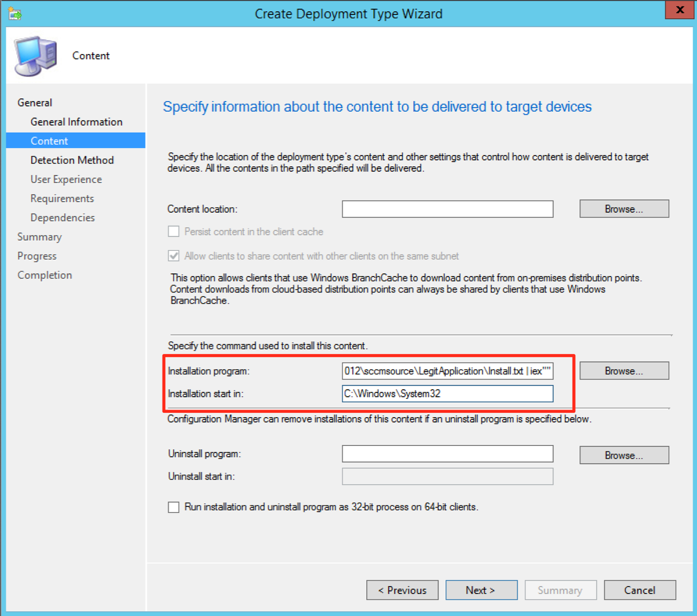697x616 pixels.
Task: Enable Persist content in the client cache
Action: pyautogui.click(x=174, y=232)
